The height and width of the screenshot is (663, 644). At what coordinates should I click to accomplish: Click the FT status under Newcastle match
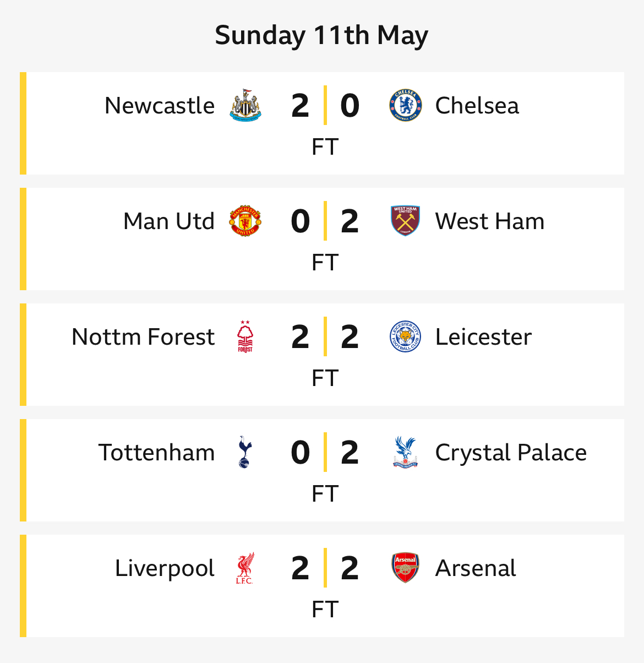click(x=325, y=147)
